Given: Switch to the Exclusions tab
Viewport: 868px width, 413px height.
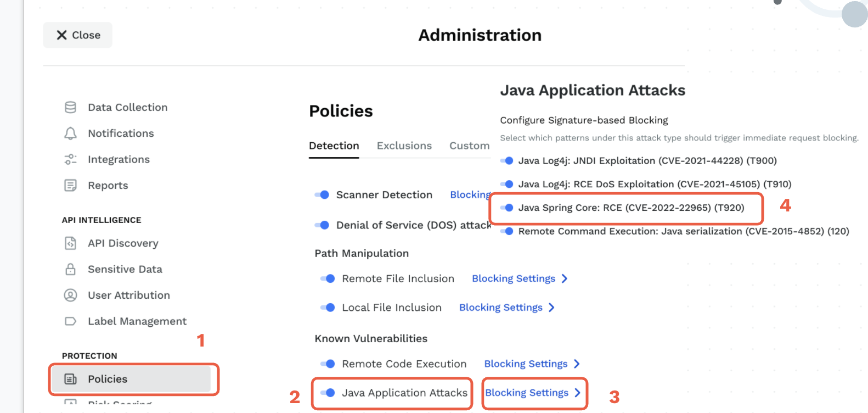Looking at the screenshot, I should pos(404,146).
